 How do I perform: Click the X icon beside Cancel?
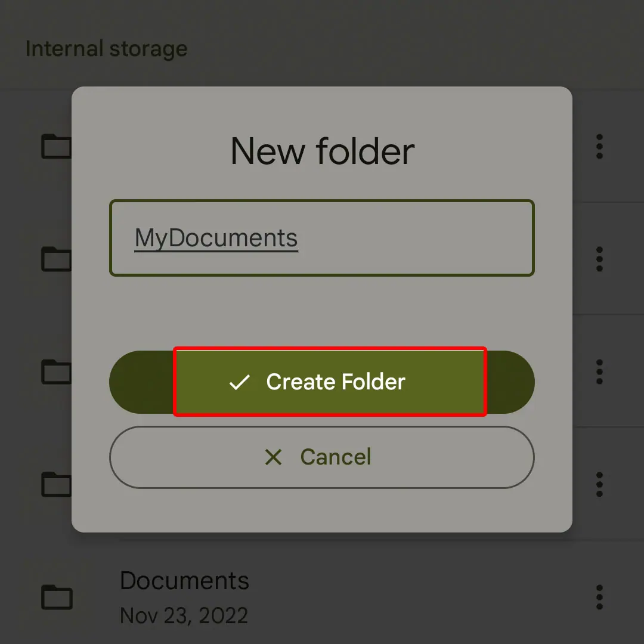pos(273,457)
